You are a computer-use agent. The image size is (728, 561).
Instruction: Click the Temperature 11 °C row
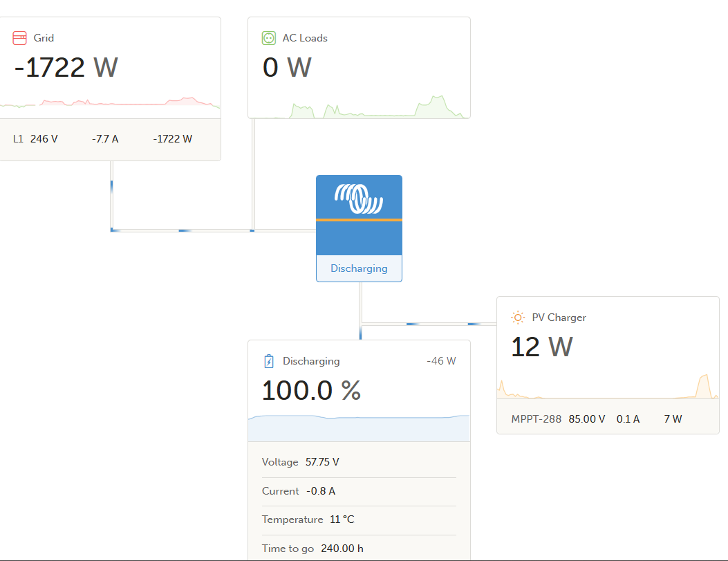(x=359, y=519)
